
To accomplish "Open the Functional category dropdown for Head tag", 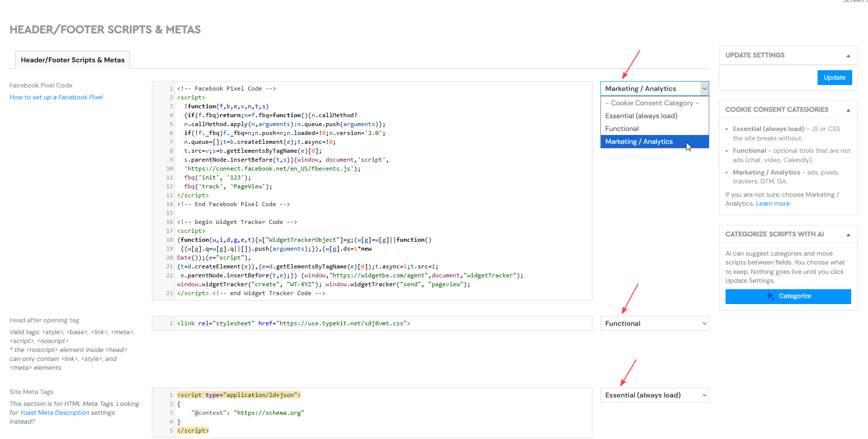I will pyautogui.click(x=654, y=323).
